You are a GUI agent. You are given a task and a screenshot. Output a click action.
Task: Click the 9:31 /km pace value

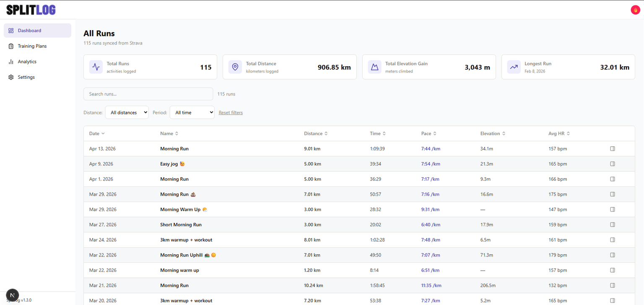(x=431, y=209)
